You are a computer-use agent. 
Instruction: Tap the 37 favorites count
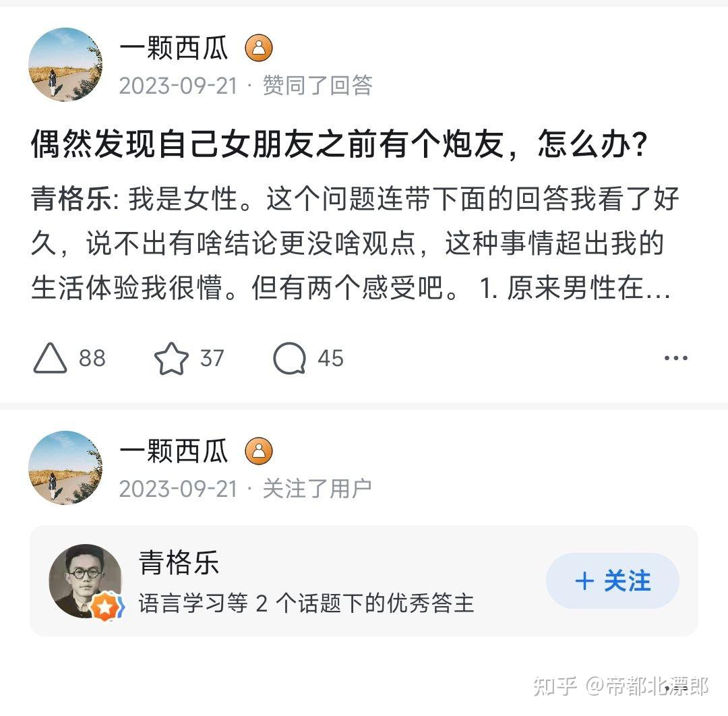click(212, 358)
